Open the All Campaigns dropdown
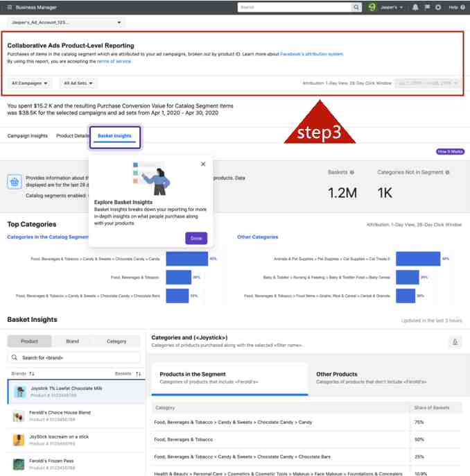470x476 pixels. click(x=29, y=83)
